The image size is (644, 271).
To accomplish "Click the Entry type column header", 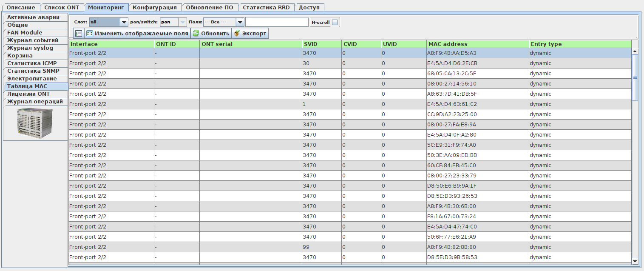I will 580,44.
